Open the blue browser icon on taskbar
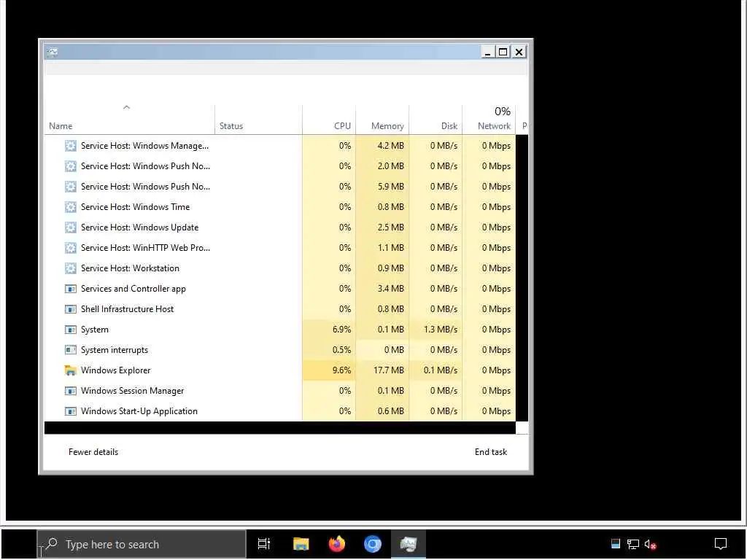Image resolution: width=747 pixels, height=560 pixels. click(373, 544)
